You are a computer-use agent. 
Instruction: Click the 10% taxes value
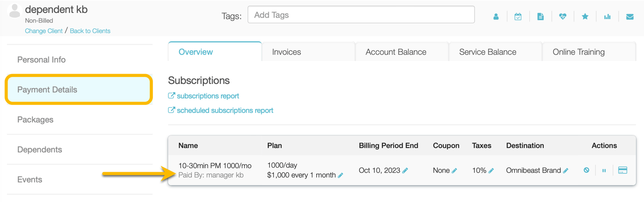479,170
